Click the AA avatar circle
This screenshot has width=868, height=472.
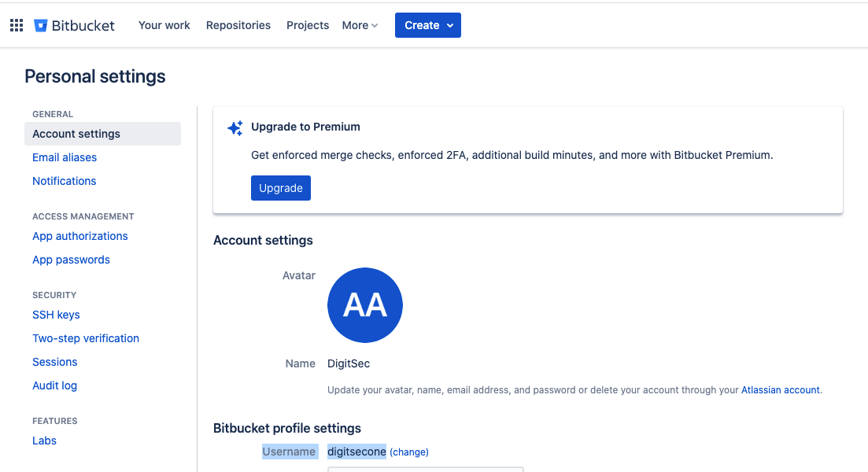tap(365, 305)
